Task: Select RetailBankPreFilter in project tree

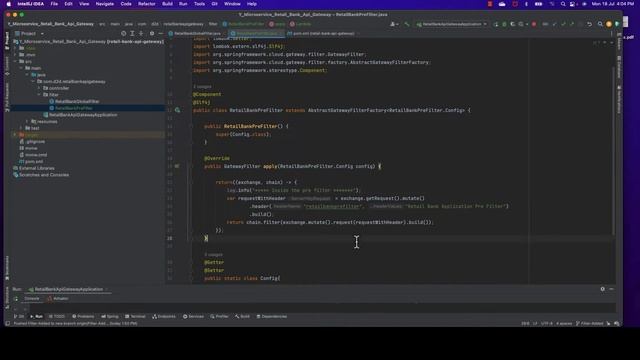Action: coord(71,108)
